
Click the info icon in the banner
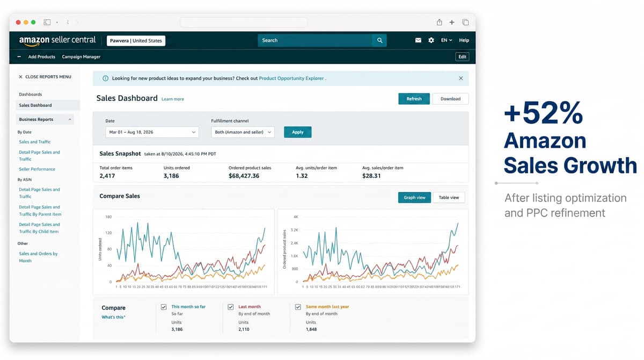tap(105, 78)
